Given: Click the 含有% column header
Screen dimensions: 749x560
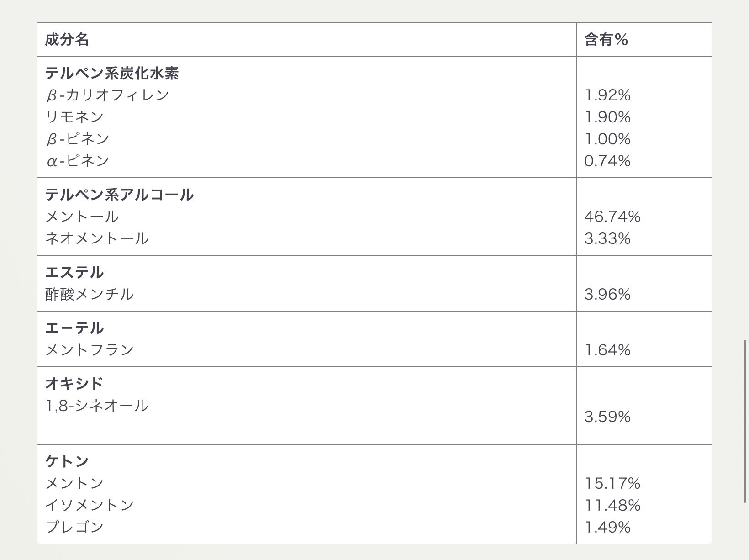Looking at the screenshot, I should tap(606, 40).
